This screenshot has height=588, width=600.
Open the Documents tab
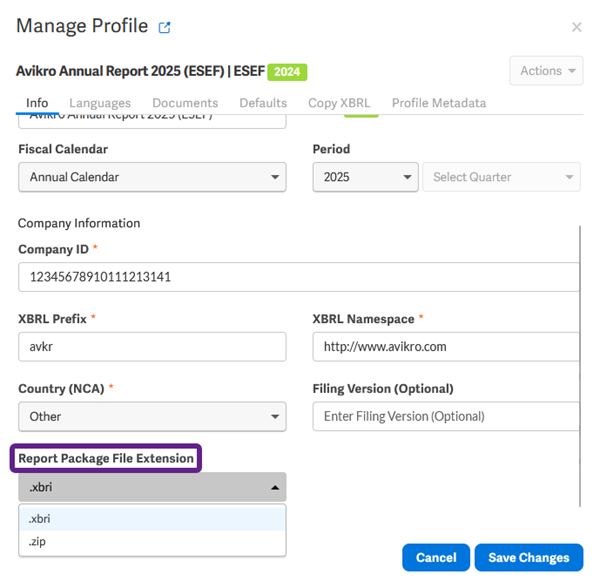[x=185, y=103]
